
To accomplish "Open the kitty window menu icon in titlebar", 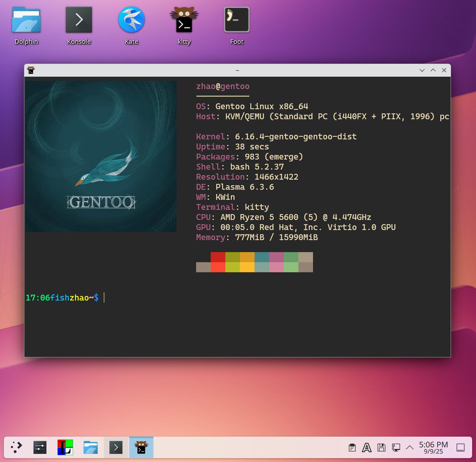I will [x=31, y=70].
